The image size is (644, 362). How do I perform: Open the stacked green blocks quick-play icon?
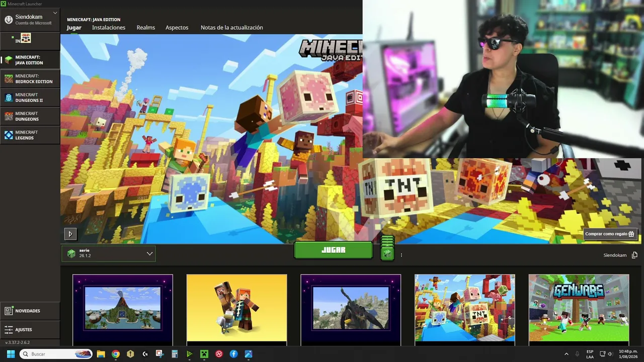click(x=387, y=248)
